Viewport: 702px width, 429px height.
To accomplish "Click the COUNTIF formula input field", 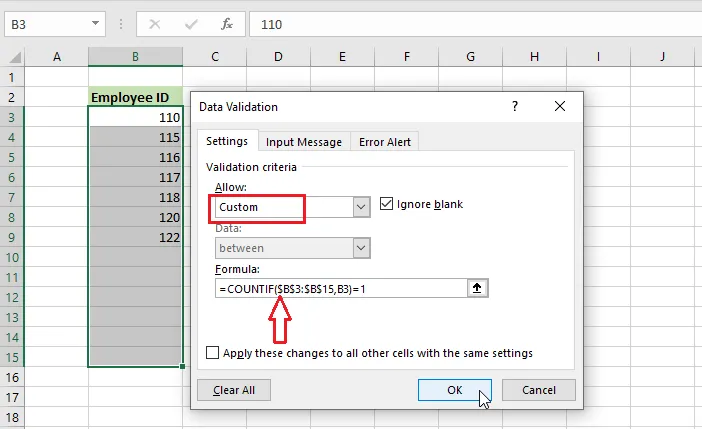I will tap(341, 288).
